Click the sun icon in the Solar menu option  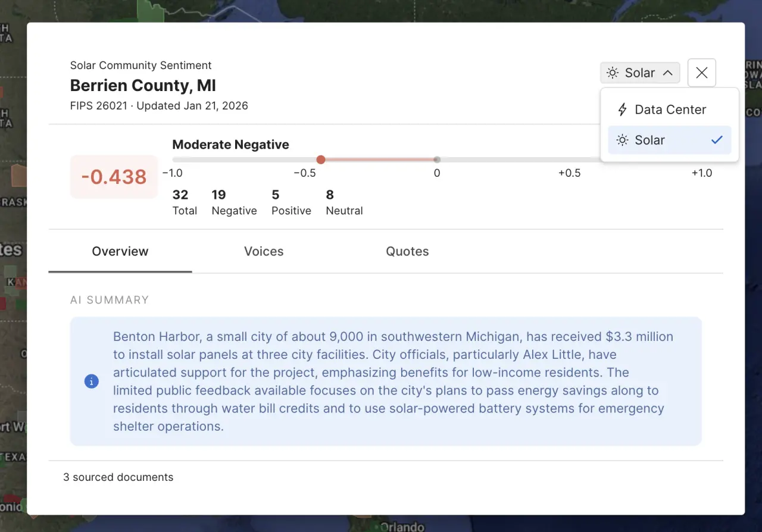[622, 140]
